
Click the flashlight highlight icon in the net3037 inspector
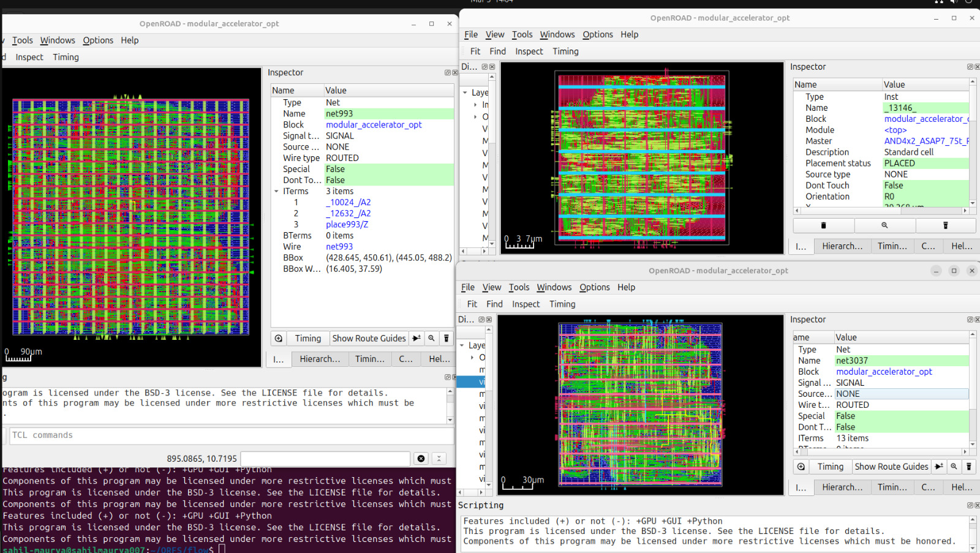coord(969,467)
